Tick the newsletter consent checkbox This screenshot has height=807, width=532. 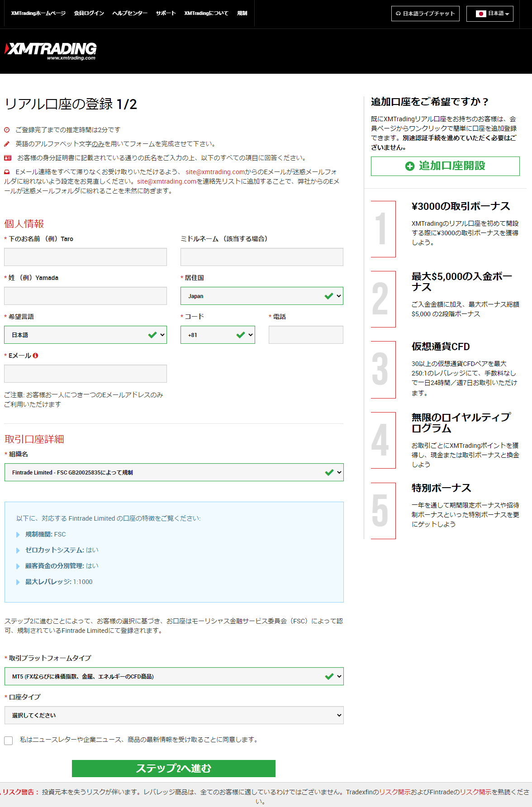point(9,741)
